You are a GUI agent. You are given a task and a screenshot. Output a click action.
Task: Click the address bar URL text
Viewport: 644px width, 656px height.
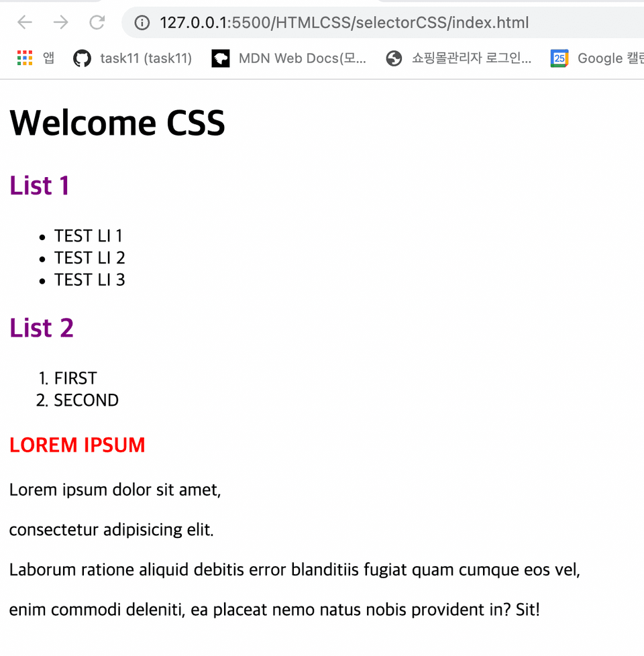pyautogui.click(x=344, y=23)
